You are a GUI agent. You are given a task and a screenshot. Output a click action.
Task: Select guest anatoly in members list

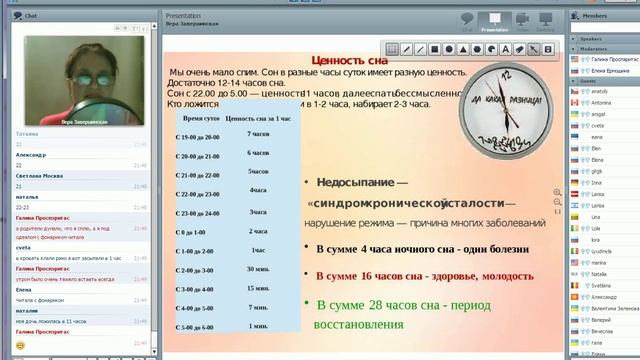pyautogui.click(x=605, y=91)
